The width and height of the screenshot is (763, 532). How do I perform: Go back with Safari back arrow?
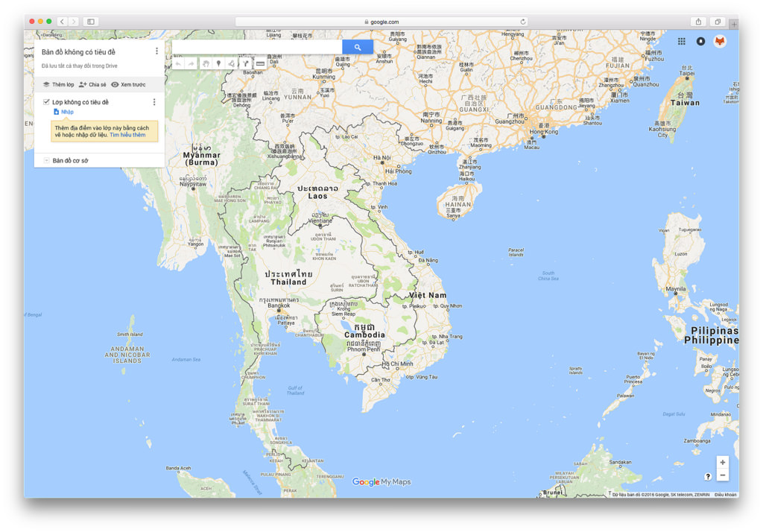pos(62,22)
